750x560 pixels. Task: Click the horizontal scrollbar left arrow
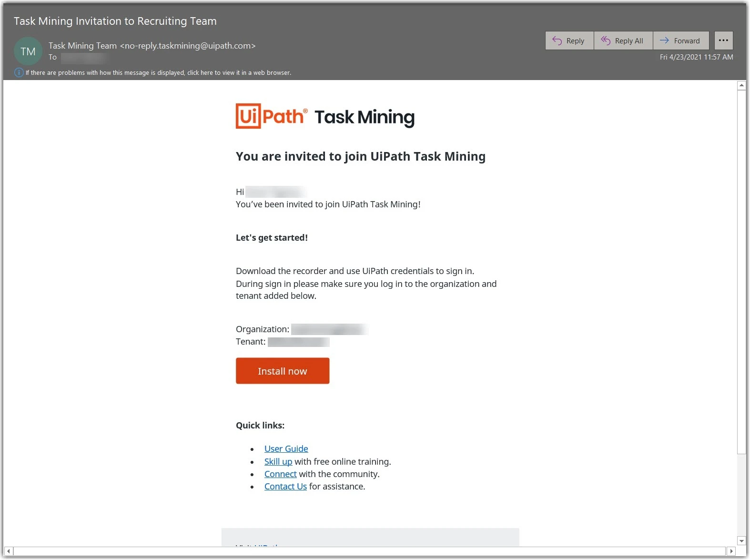tap(9, 551)
